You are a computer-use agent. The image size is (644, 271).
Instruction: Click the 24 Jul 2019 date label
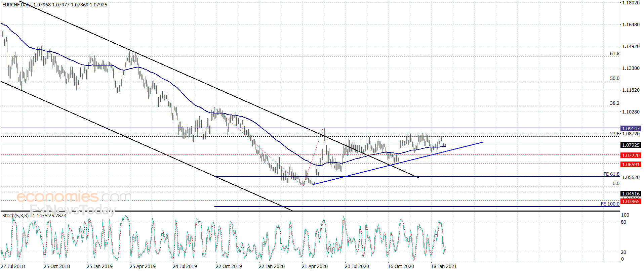(x=185, y=266)
